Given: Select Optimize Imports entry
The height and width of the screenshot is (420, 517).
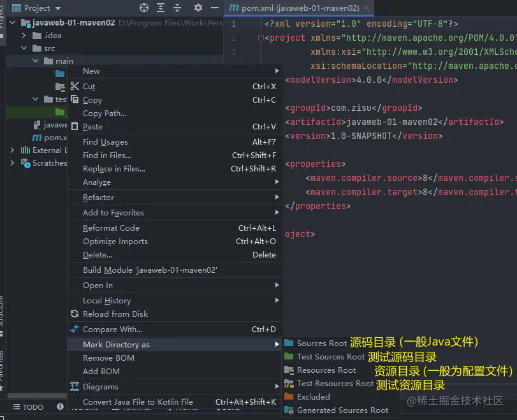Looking at the screenshot, I should [x=175, y=242].
